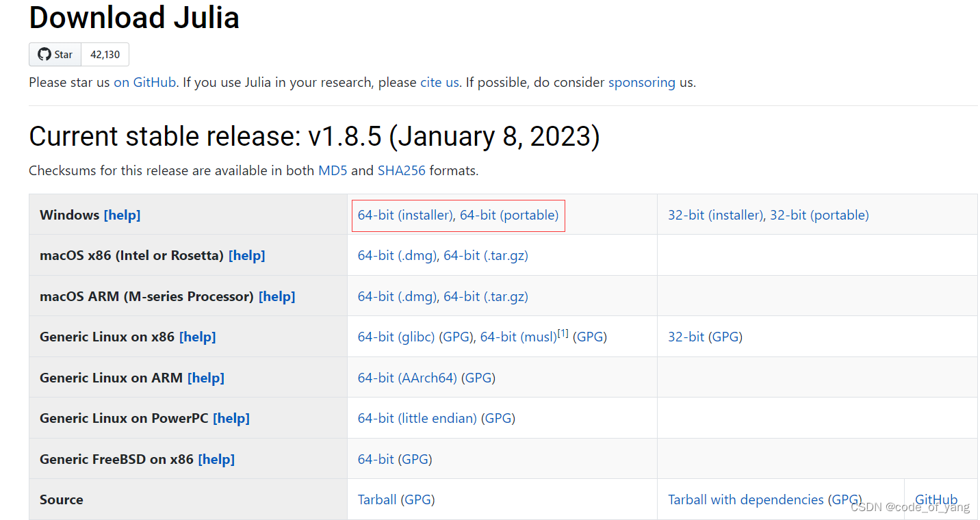
Task: Download Linux x86 64-bit (glibc)
Action: click(x=396, y=337)
